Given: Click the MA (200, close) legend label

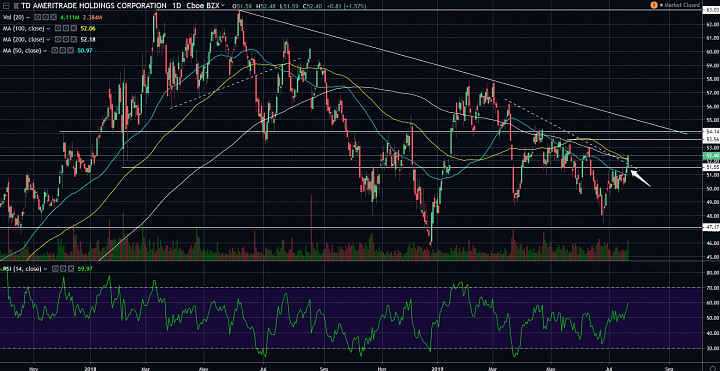Looking at the screenshot, I should pos(23,39).
